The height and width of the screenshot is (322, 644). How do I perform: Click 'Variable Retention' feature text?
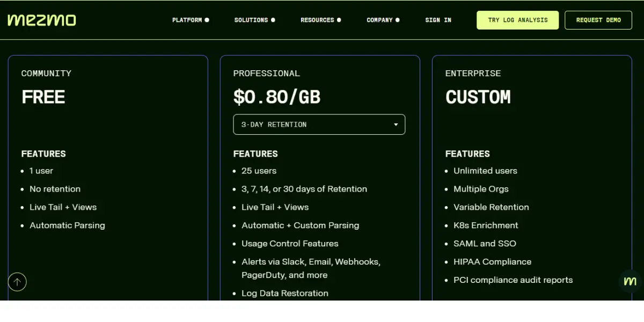tap(492, 207)
